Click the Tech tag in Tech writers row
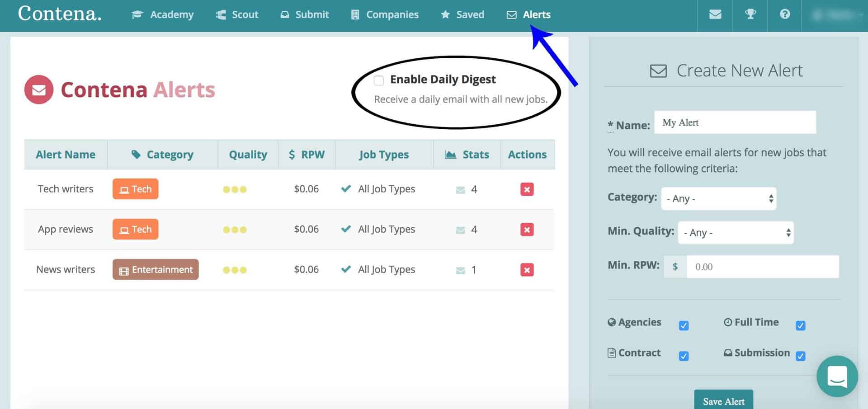Screen dimensions: 868x409 pyautogui.click(x=135, y=189)
